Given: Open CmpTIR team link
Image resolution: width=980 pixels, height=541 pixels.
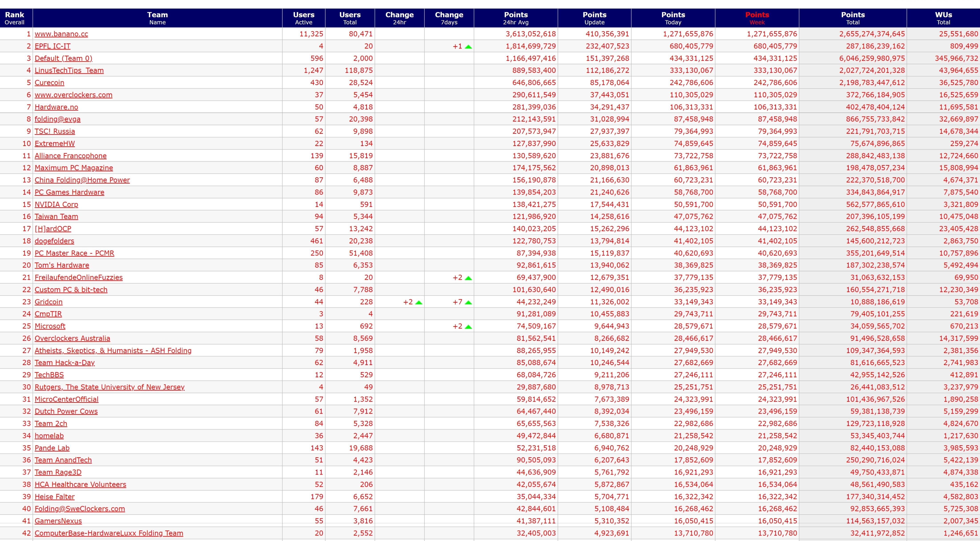Looking at the screenshot, I should point(48,314).
